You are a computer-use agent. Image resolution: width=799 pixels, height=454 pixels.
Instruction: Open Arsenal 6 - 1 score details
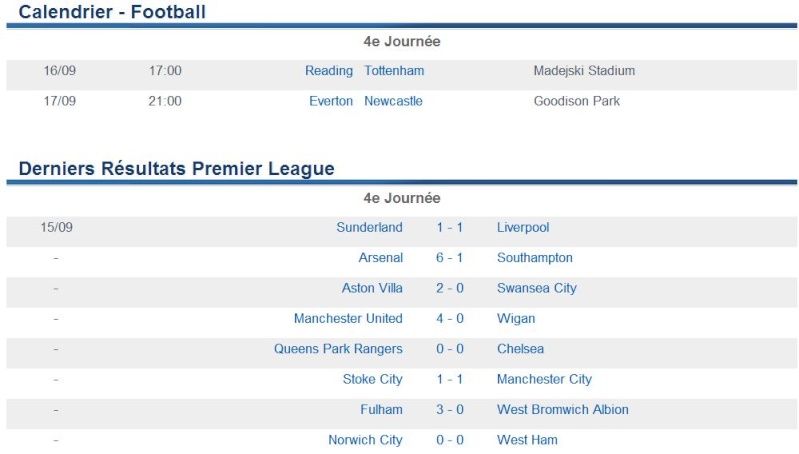[449, 258]
